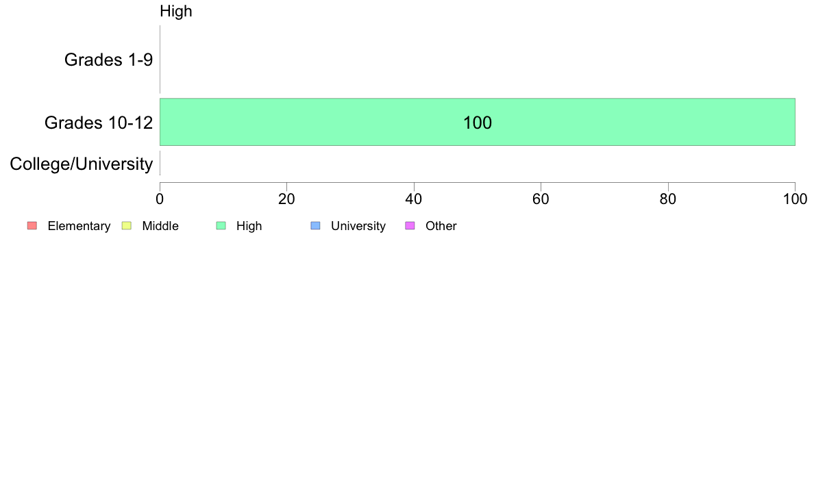The image size is (814, 504).
Task: Click the College/University category label
Action: point(82,164)
